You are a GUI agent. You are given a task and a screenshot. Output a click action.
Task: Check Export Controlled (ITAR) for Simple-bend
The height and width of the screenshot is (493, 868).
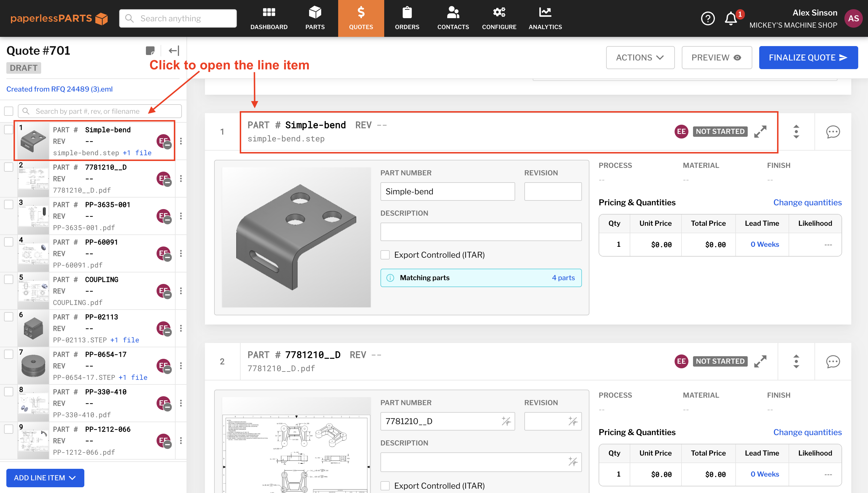tap(385, 255)
